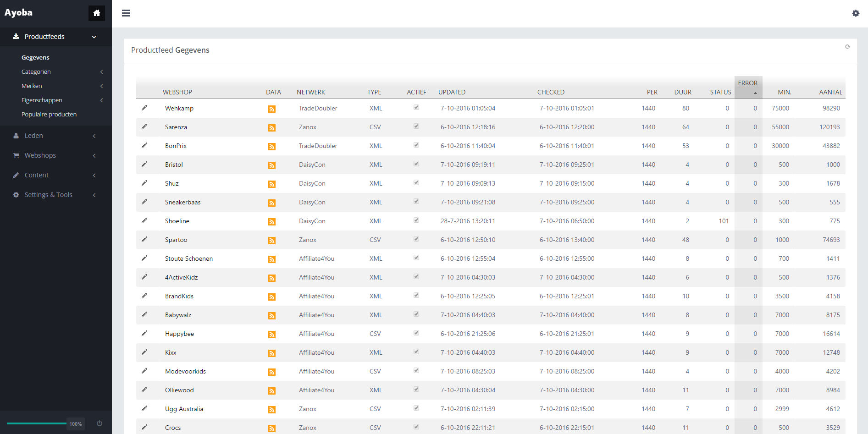868x434 pixels.
Task: Click the power logout icon
Action: pos(100,423)
